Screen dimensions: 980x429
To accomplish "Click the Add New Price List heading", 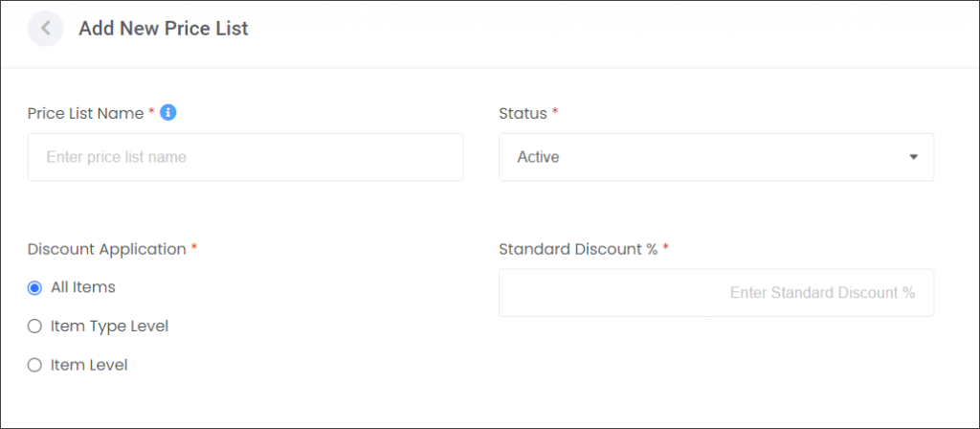I will [163, 29].
